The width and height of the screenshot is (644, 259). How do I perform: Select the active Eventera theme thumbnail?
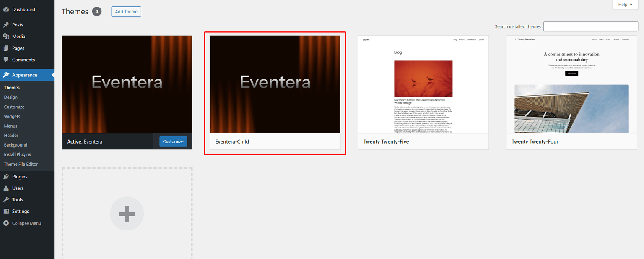pos(127,84)
